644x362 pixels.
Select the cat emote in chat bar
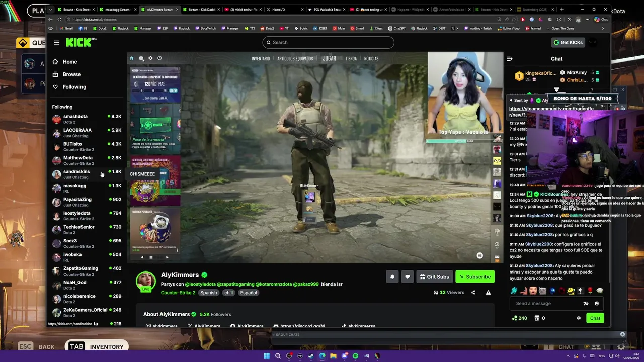coord(542,291)
